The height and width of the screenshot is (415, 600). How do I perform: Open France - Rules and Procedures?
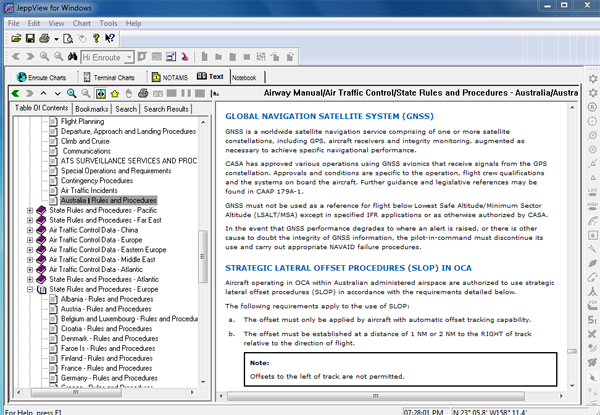pyautogui.click(x=106, y=368)
